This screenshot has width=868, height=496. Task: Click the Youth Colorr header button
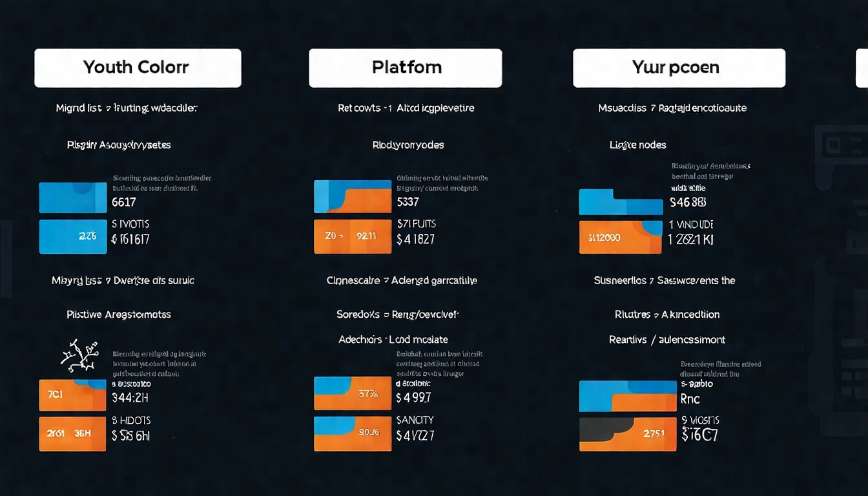pyautogui.click(x=138, y=68)
